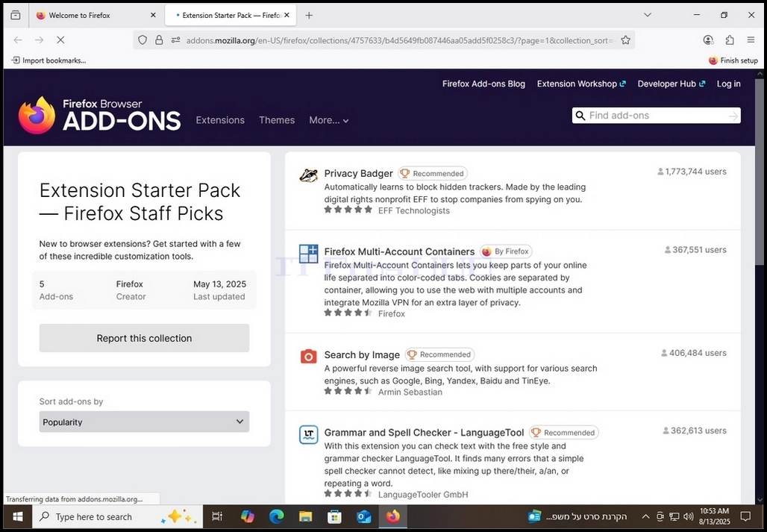The width and height of the screenshot is (767, 532).
Task: Click the Recommended badge next to Privacy Badger
Action: coord(433,174)
